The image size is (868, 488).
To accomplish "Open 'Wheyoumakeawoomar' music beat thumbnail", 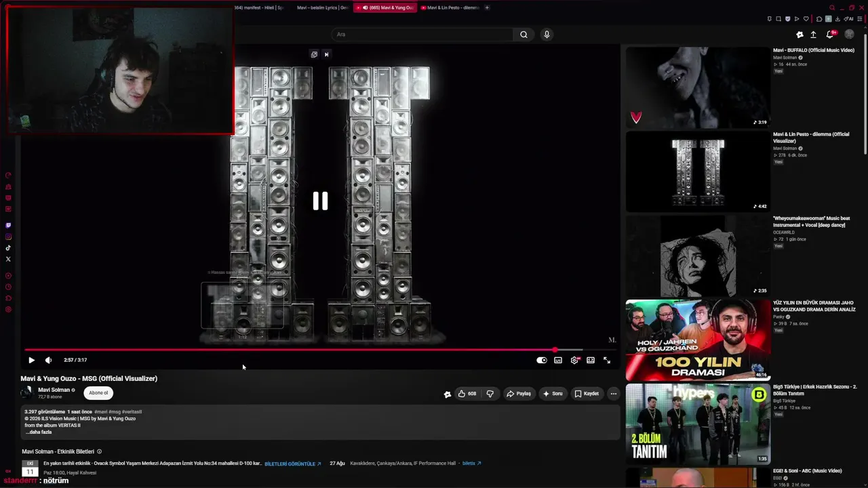I will [698, 256].
